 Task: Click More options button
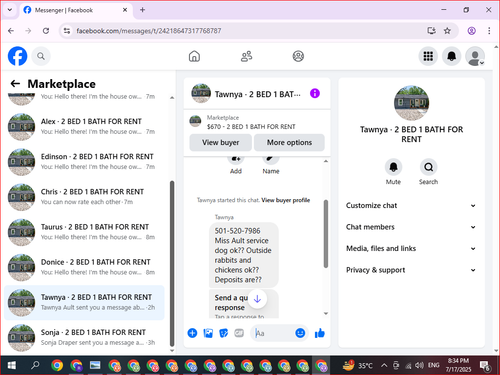pyautogui.click(x=289, y=142)
